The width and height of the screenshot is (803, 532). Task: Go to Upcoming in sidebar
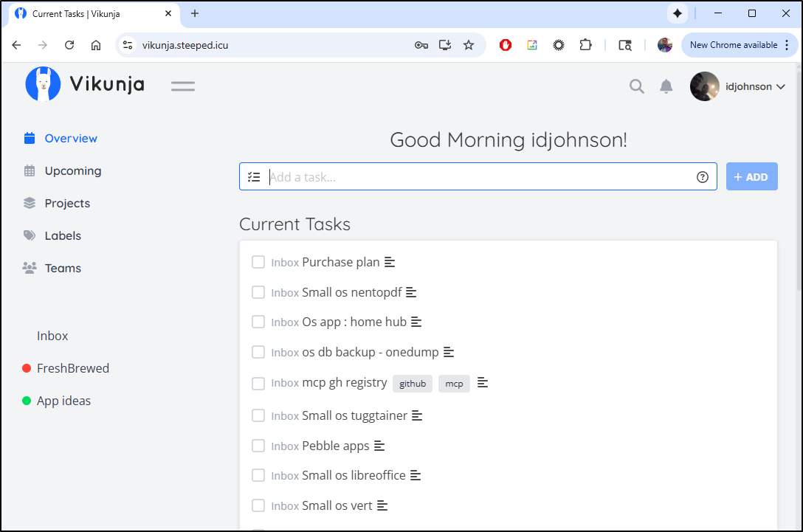[x=72, y=170]
